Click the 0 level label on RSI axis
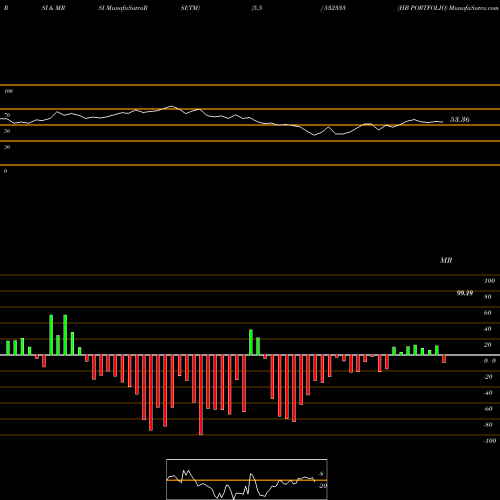The width and height of the screenshot is (500, 500). click(x=5, y=171)
